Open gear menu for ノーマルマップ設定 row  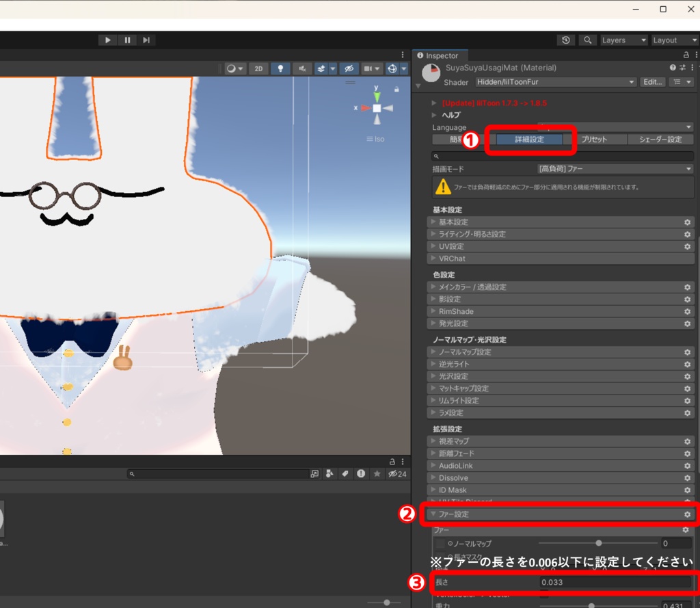tap(688, 352)
